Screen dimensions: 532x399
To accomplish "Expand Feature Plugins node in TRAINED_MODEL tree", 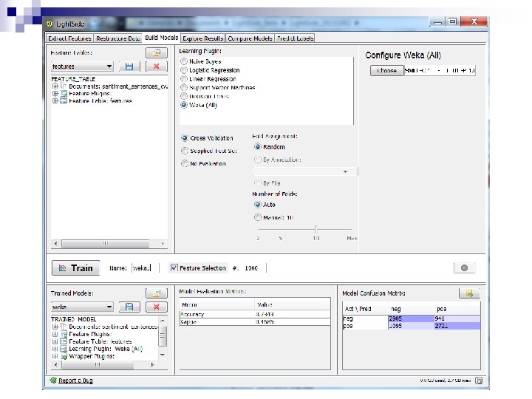I will point(55,334).
